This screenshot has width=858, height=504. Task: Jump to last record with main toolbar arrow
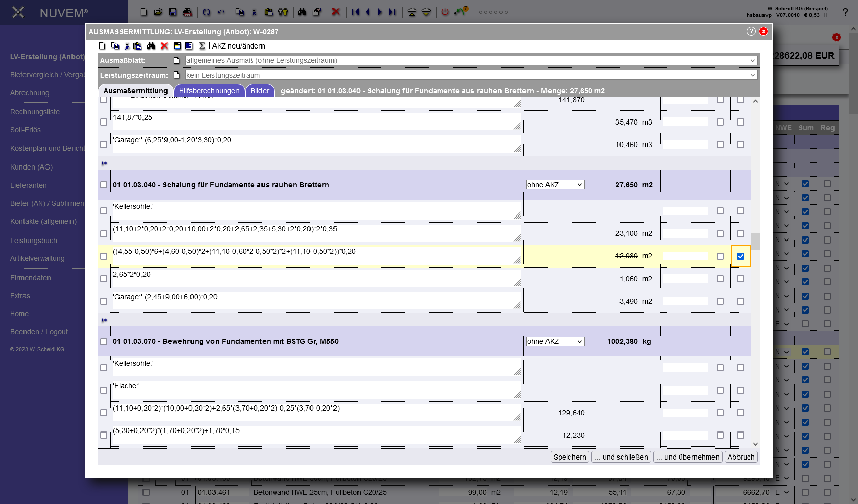(x=392, y=12)
